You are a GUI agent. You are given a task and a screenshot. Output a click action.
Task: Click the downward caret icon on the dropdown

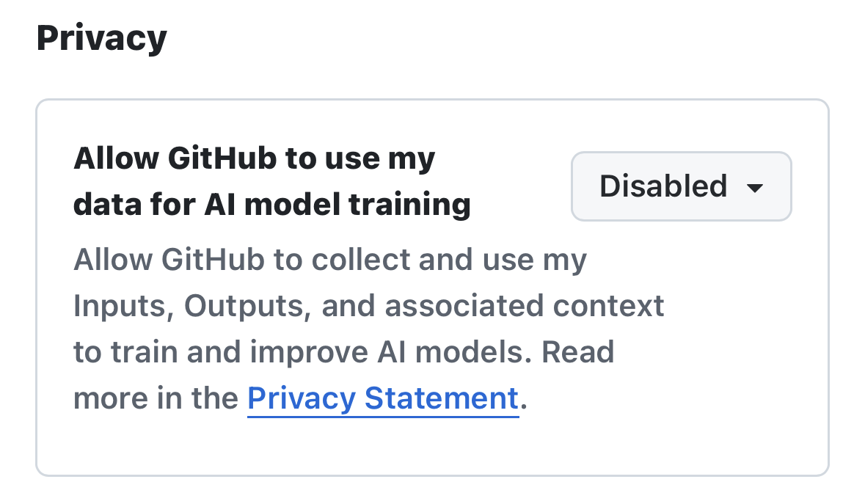(755, 189)
